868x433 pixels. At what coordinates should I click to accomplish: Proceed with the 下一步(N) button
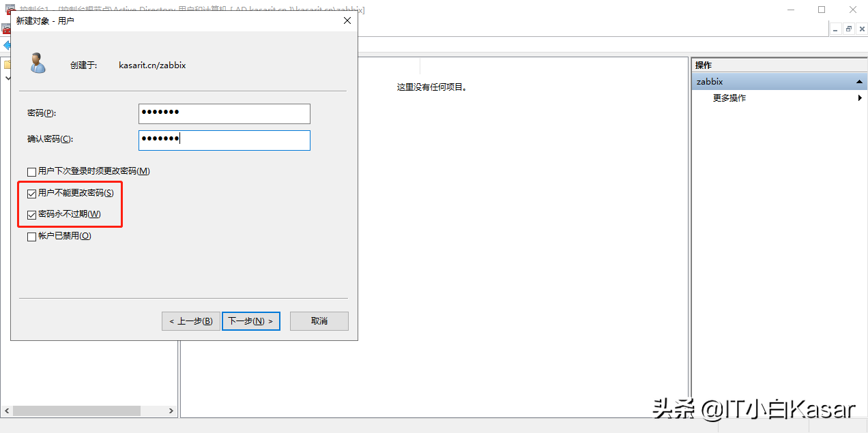click(251, 321)
